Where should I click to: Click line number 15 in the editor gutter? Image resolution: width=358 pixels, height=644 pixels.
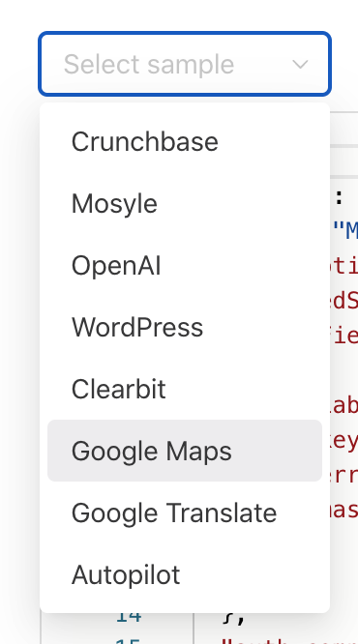[x=129, y=641]
